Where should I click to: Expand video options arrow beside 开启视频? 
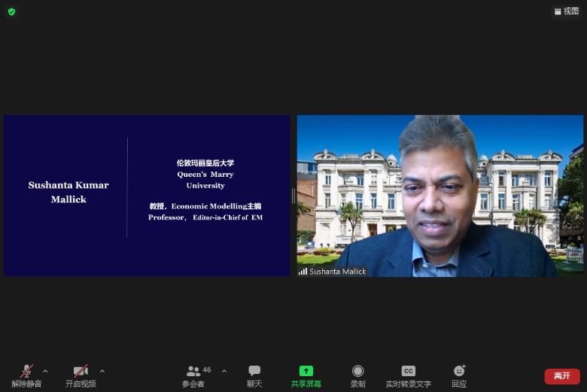102,371
